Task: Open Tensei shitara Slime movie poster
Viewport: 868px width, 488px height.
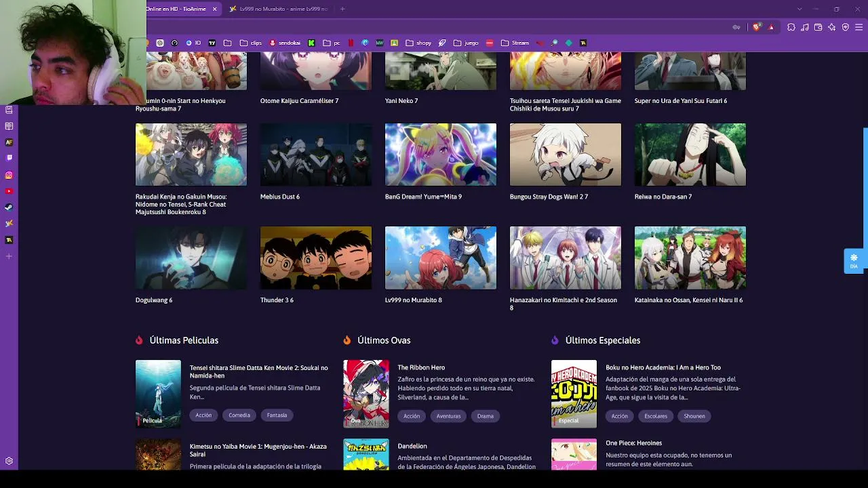Action: tap(158, 394)
